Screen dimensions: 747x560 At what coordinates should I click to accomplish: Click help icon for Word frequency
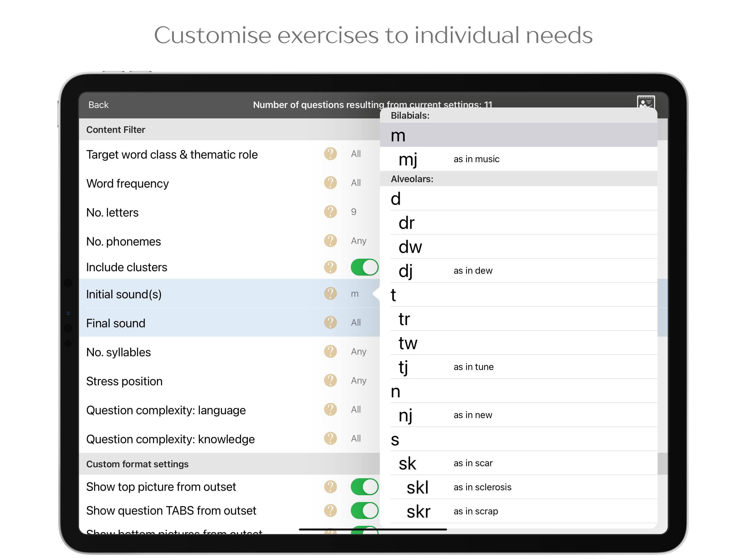tap(330, 183)
